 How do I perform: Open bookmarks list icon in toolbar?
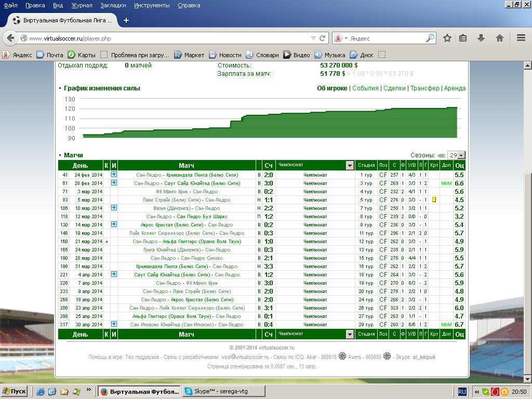[x=463, y=38]
